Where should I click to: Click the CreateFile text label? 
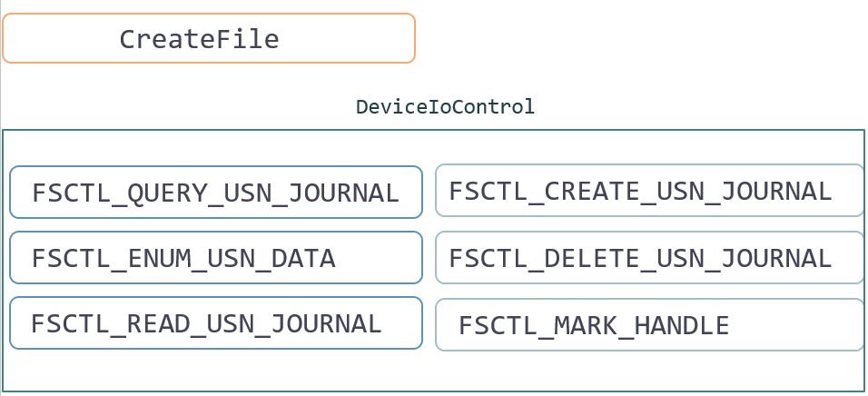point(199,39)
